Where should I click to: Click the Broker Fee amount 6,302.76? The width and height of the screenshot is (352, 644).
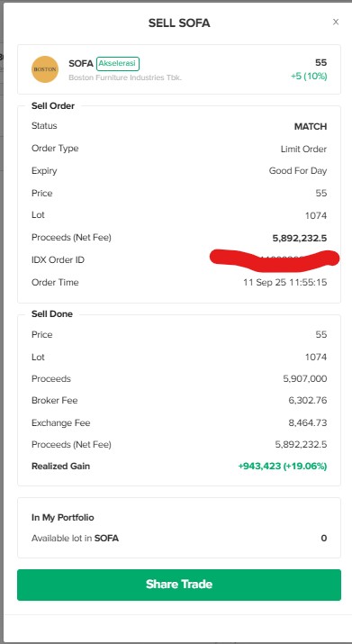tap(308, 401)
